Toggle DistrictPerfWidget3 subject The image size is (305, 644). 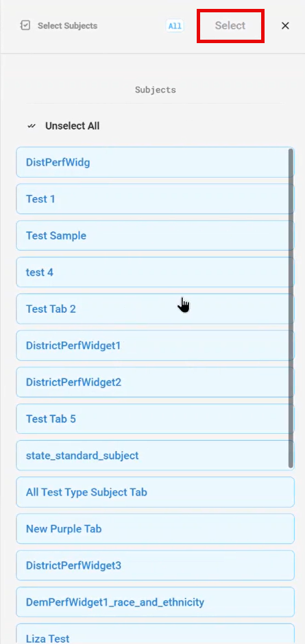click(x=155, y=565)
